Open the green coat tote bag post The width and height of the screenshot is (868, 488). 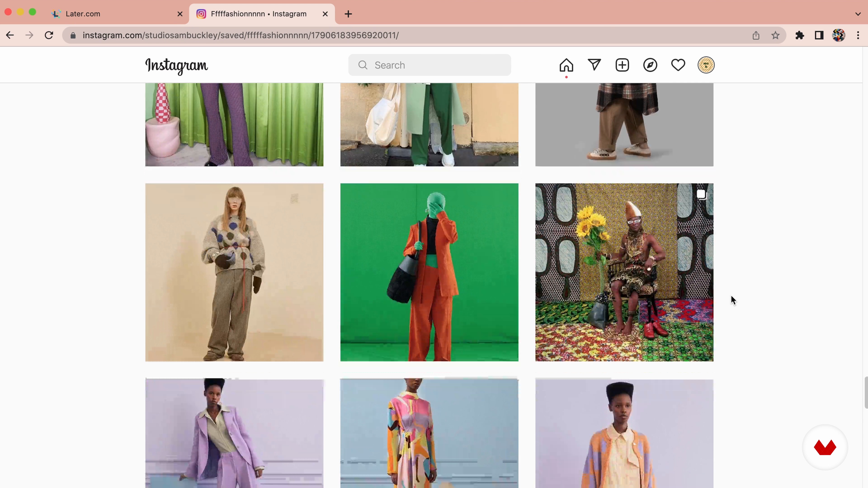[x=429, y=125]
